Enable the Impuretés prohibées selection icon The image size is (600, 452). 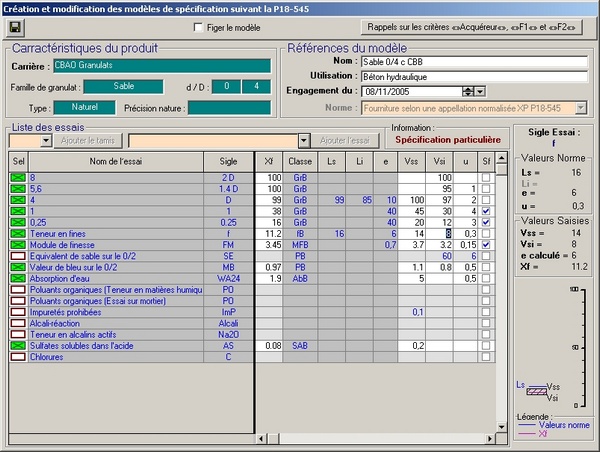coord(18,311)
